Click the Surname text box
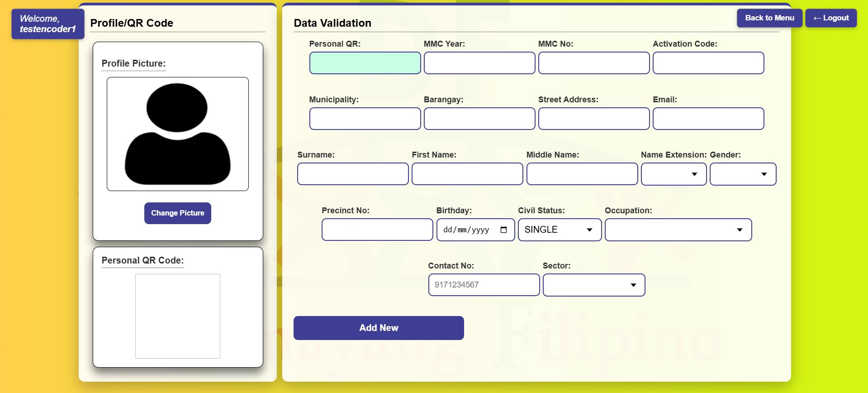This screenshot has width=868, height=393. point(353,174)
